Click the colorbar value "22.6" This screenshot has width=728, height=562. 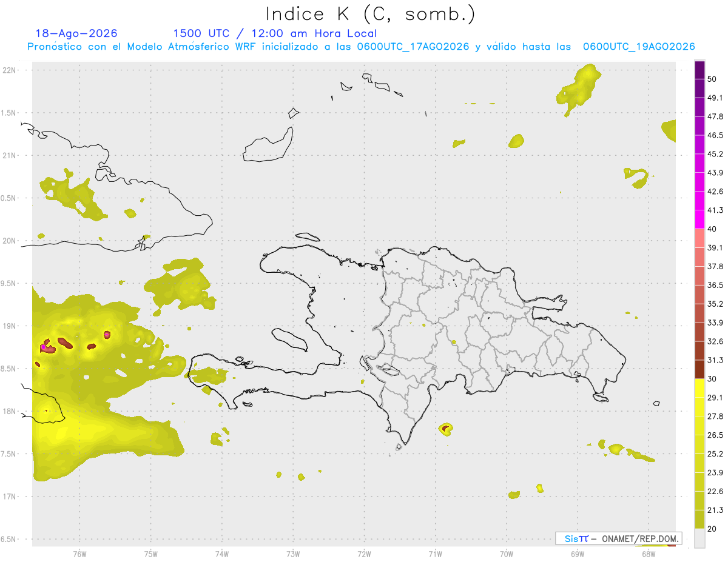(716, 492)
